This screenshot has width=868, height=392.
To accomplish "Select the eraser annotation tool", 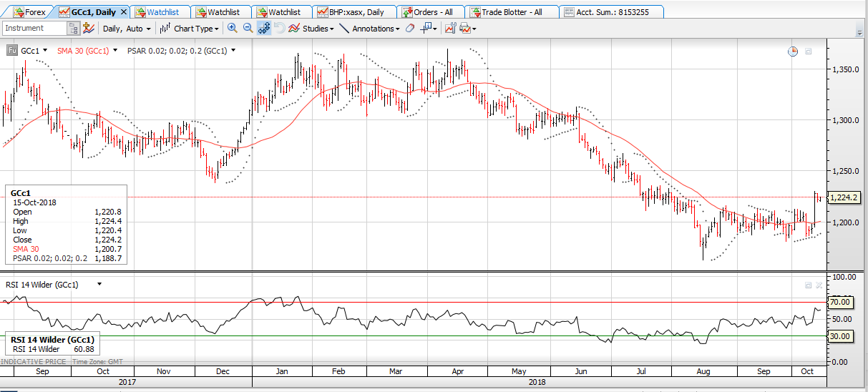I will [410, 28].
